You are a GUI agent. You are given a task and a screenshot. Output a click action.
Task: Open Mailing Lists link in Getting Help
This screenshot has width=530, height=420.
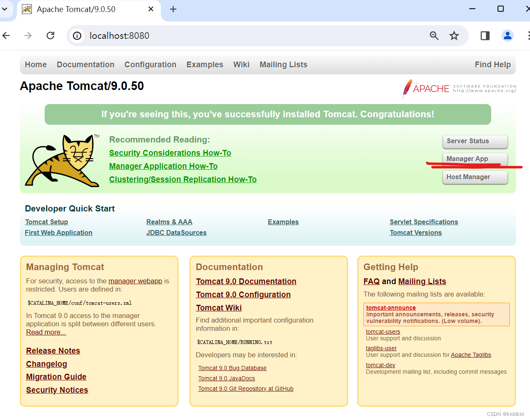pyautogui.click(x=422, y=281)
